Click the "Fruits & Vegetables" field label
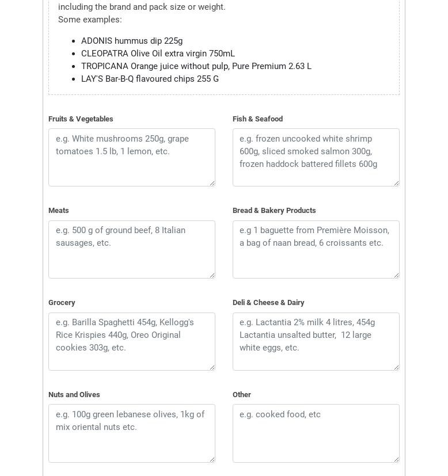The height and width of the screenshot is (476, 448). click(x=81, y=119)
